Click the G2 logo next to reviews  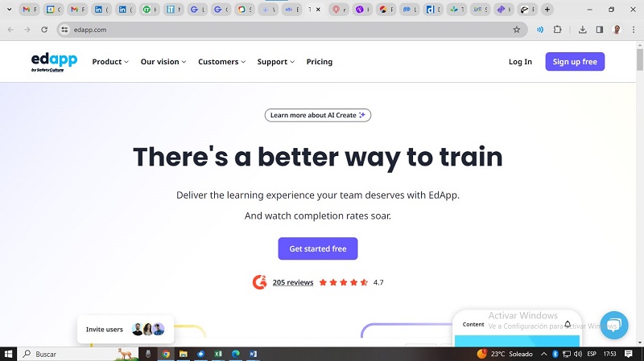click(x=259, y=282)
